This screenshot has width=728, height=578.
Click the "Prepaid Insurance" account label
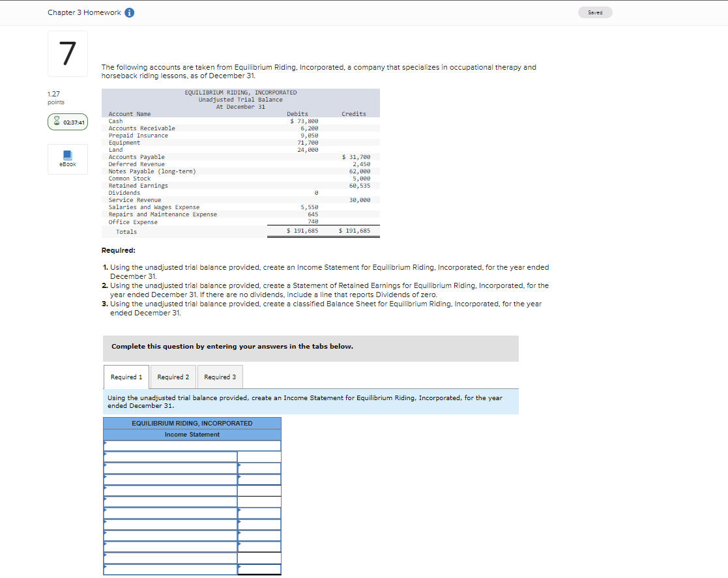(x=138, y=136)
